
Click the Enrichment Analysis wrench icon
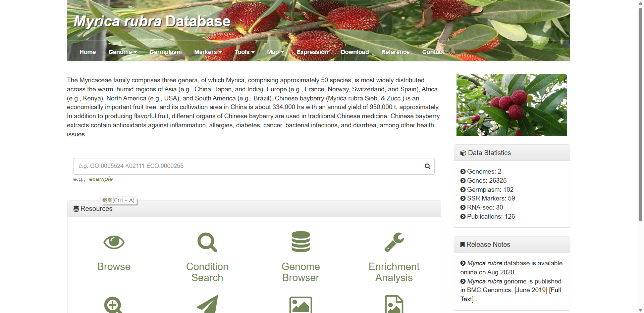pos(394,242)
